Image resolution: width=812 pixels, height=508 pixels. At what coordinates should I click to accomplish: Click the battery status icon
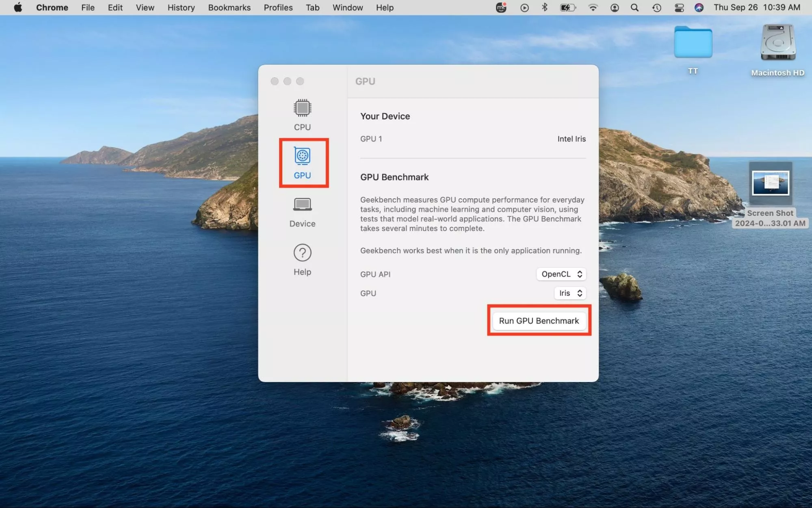click(x=567, y=8)
